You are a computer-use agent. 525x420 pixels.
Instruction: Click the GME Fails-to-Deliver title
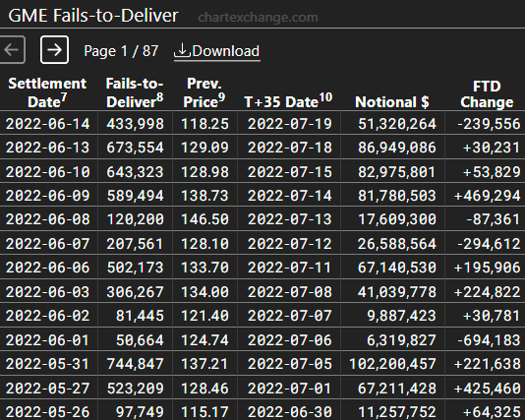[x=93, y=16]
